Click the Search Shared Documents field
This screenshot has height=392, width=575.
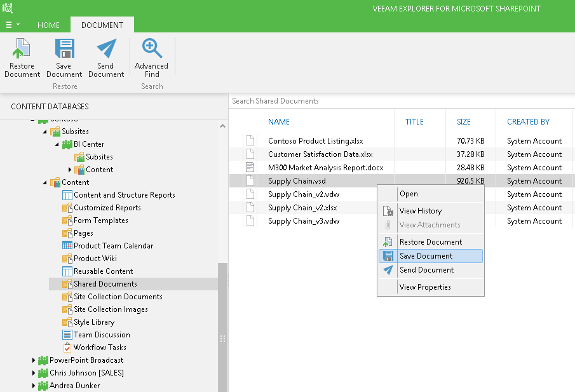pos(402,101)
